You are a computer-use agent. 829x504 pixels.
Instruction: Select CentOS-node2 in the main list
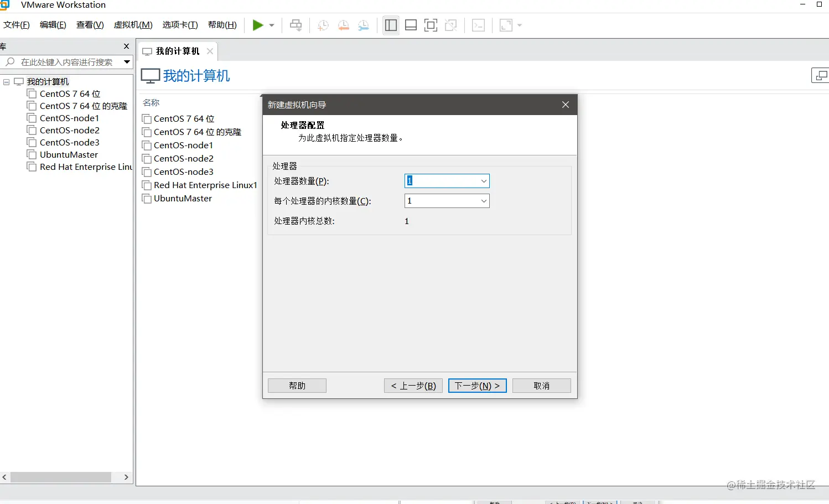pyautogui.click(x=184, y=159)
